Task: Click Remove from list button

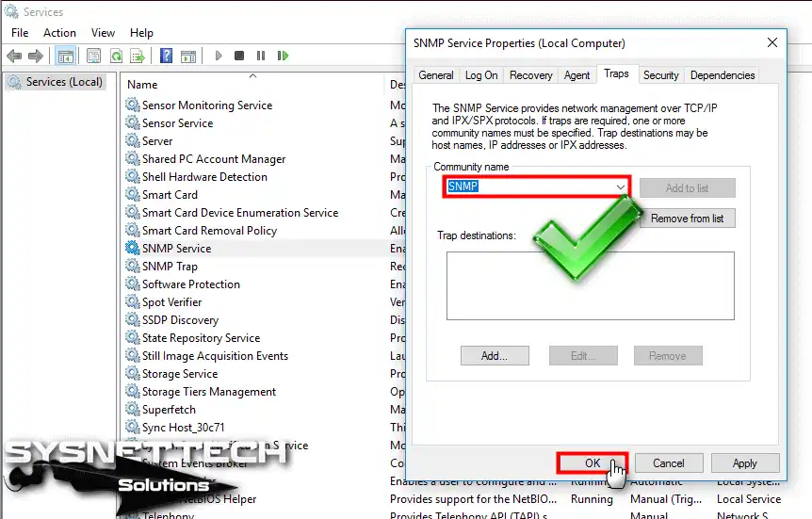Action: [688, 219]
